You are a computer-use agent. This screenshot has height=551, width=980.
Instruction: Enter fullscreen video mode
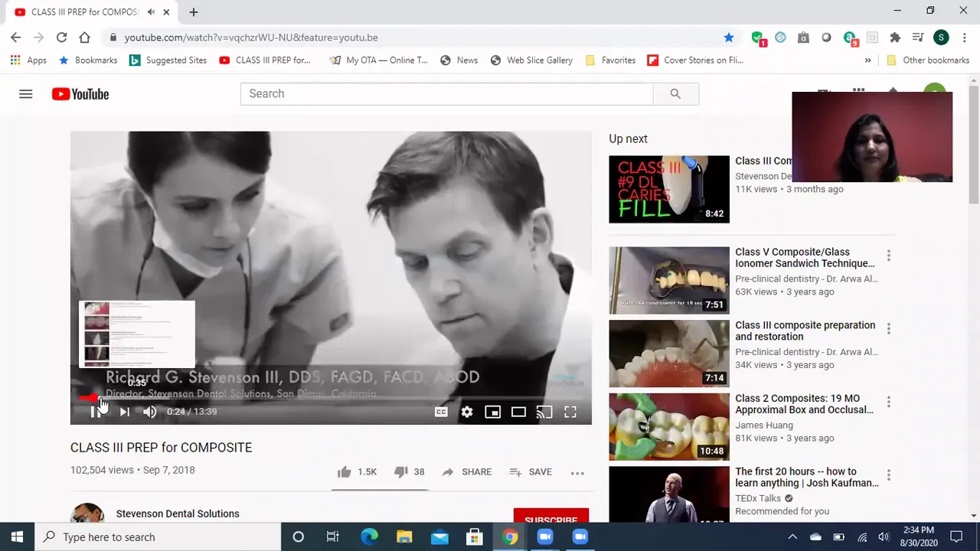(x=570, y=412)
